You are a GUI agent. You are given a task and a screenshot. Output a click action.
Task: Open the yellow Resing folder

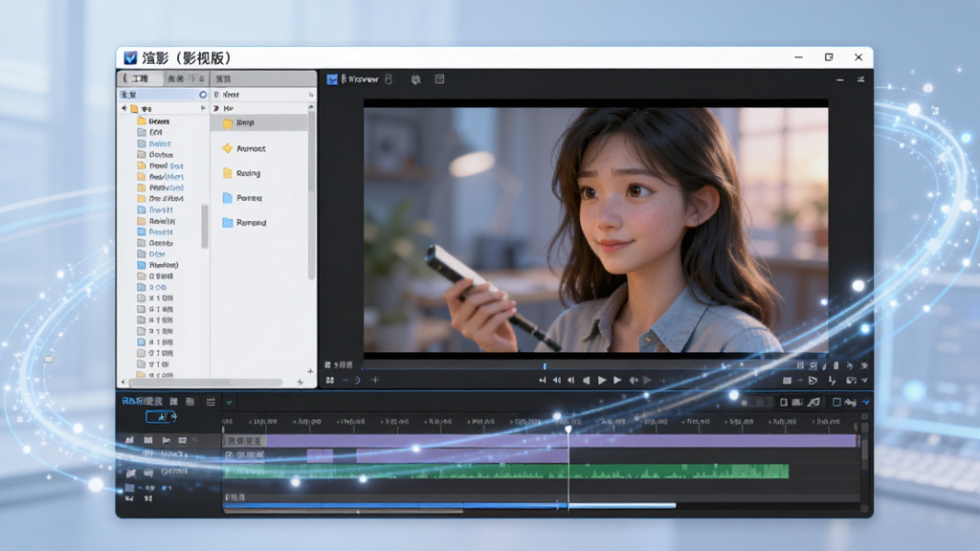[x=241, y=173]
